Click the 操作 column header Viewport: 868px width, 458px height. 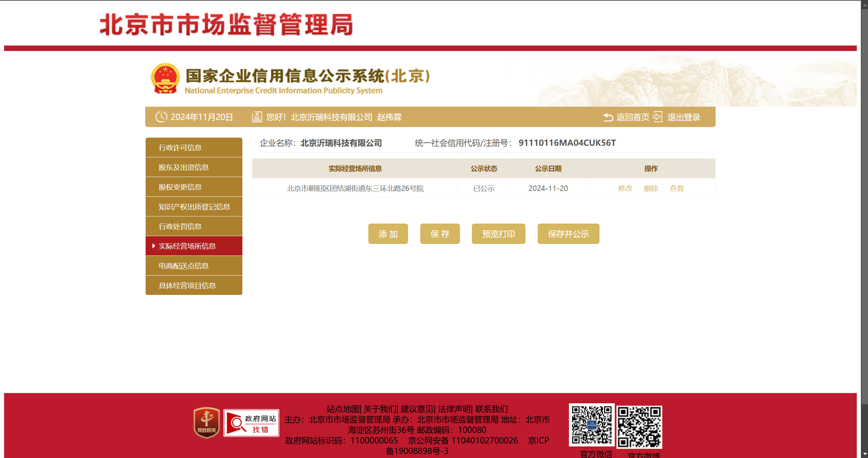click(x=651, y=169)
